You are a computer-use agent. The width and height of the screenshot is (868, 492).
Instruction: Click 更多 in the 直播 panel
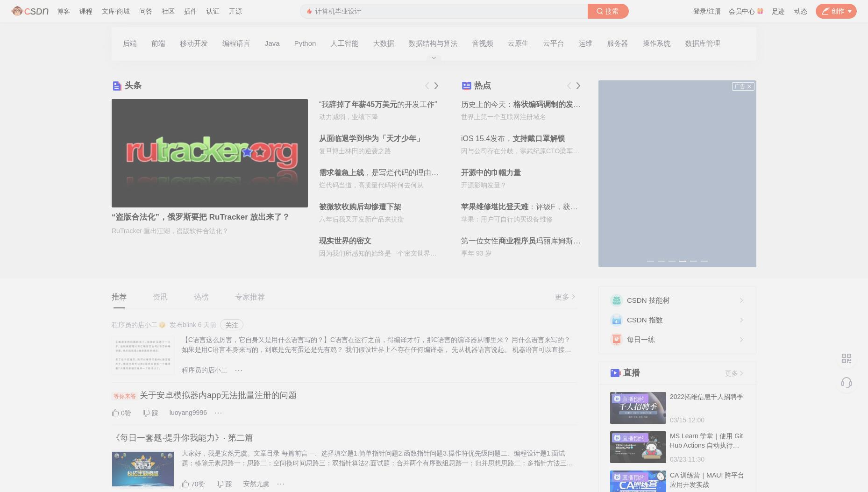(x=734, y=373)
